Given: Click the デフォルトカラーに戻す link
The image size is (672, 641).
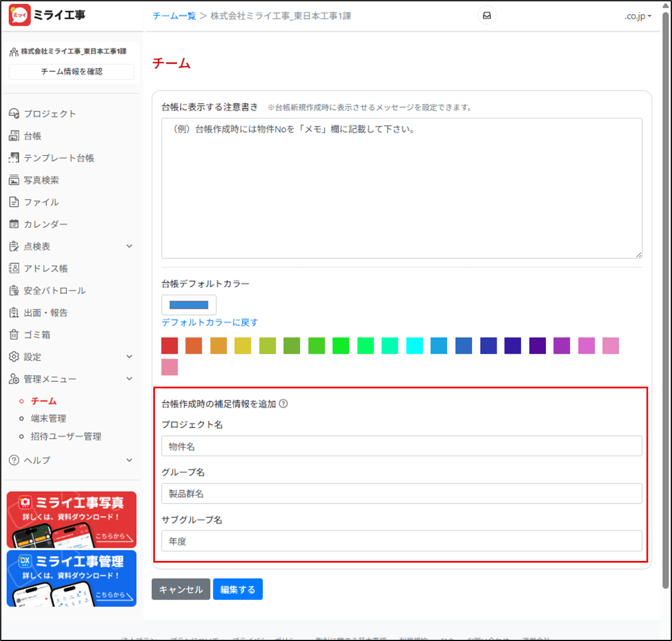Looking at the screenshot, I should [x=209, y=322].
